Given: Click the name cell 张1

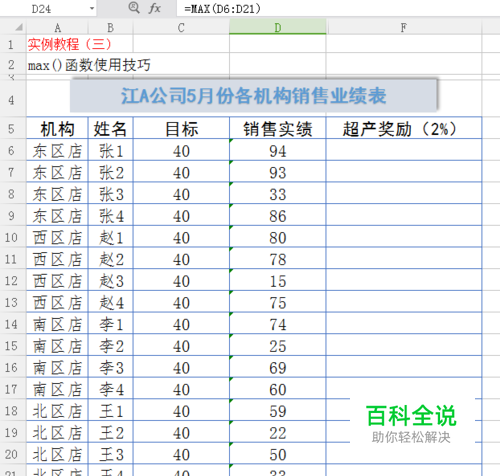Looking at the screenshot, I should [x=111, y=151].
